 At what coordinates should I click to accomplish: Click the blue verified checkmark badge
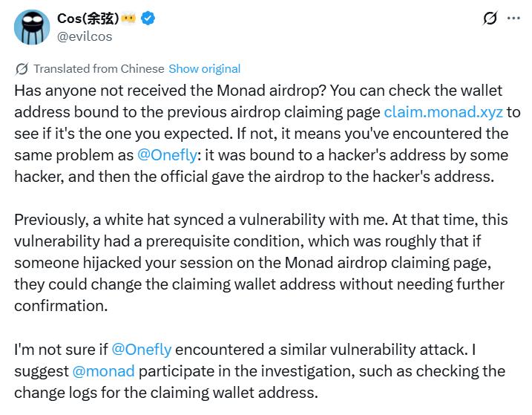[x=149, y=19]
